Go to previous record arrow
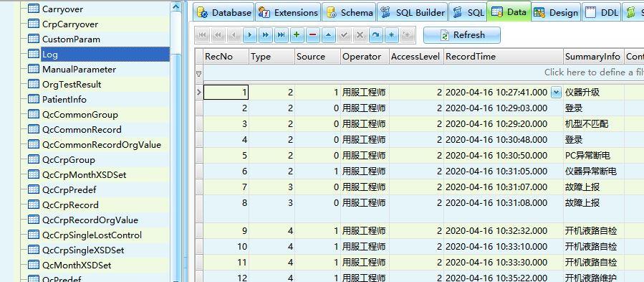The width and height of the screenshot is (644, 282). (234, 35)
